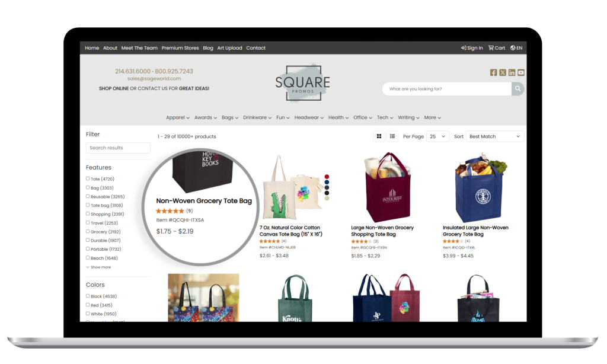This screenshot has height=364, width=607.
Task: Switch to grid view layout
Action: tap(379, 136)
